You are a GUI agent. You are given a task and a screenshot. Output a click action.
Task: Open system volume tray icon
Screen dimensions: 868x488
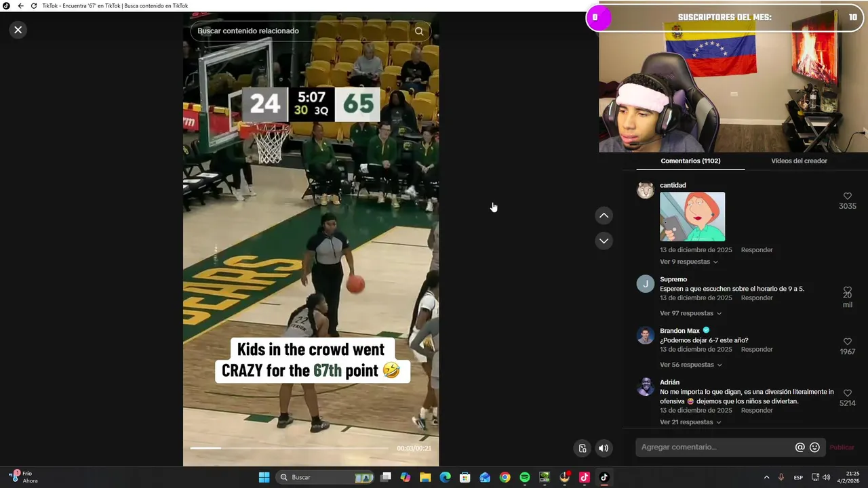pyautogui.click(x=826, y=477)
